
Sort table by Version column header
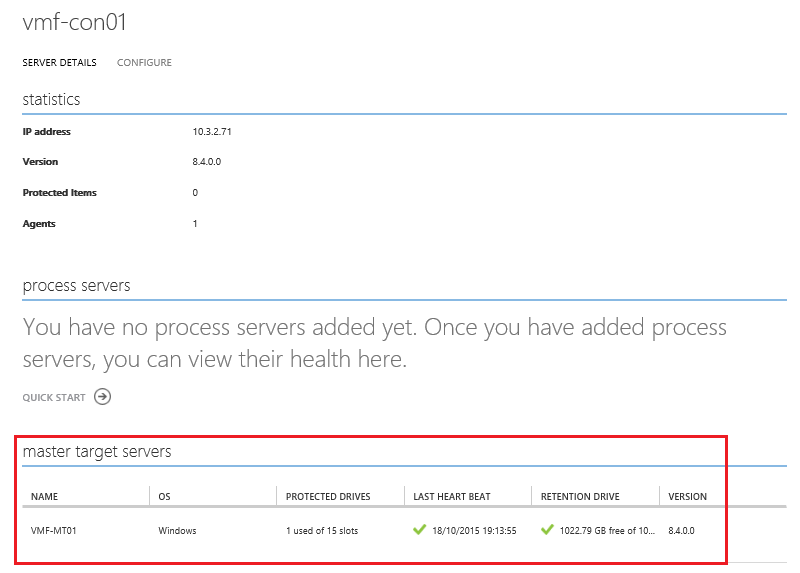point(687,497)
